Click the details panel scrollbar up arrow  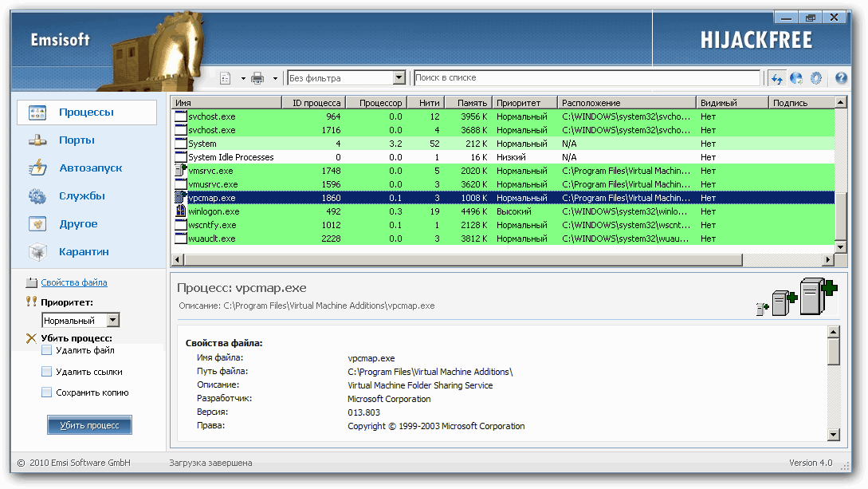(x=834, y=333)
